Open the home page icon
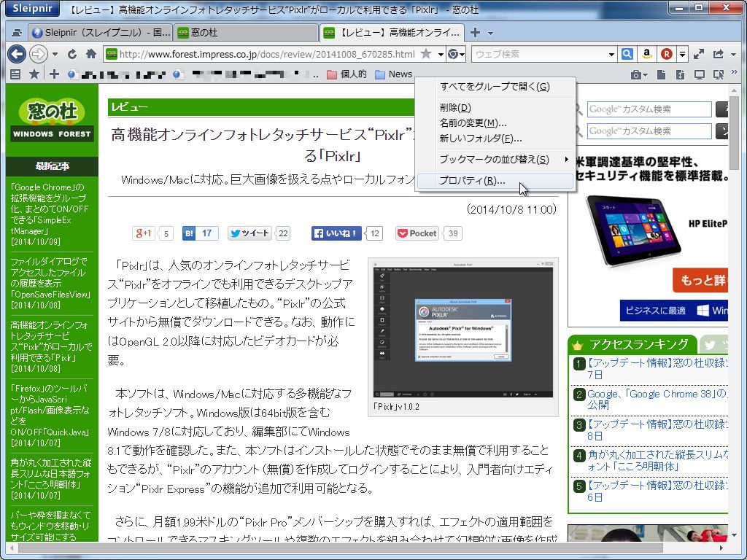This screenshot has height=560, width=747. click(x=90, y=54)
